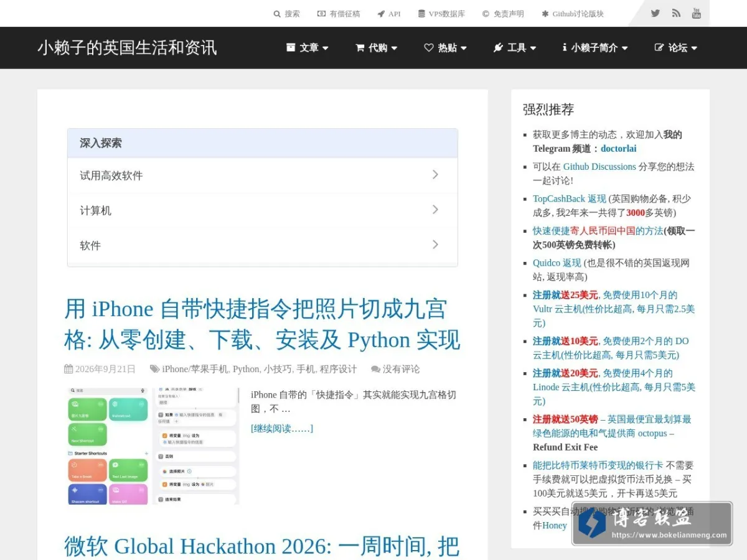Select the 小技巧 category tag

(278, 369)
